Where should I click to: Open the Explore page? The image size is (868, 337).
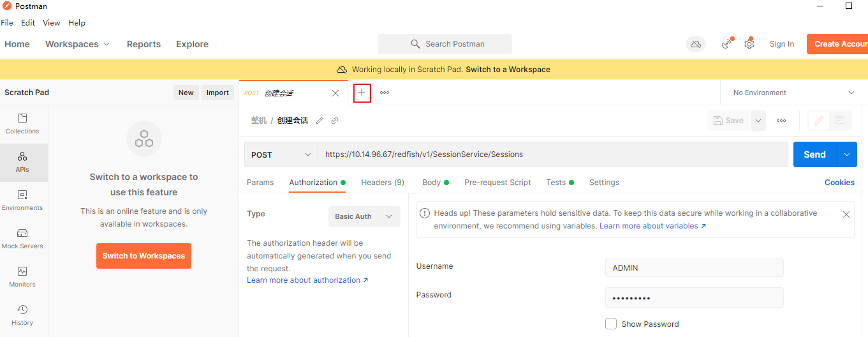192,44
